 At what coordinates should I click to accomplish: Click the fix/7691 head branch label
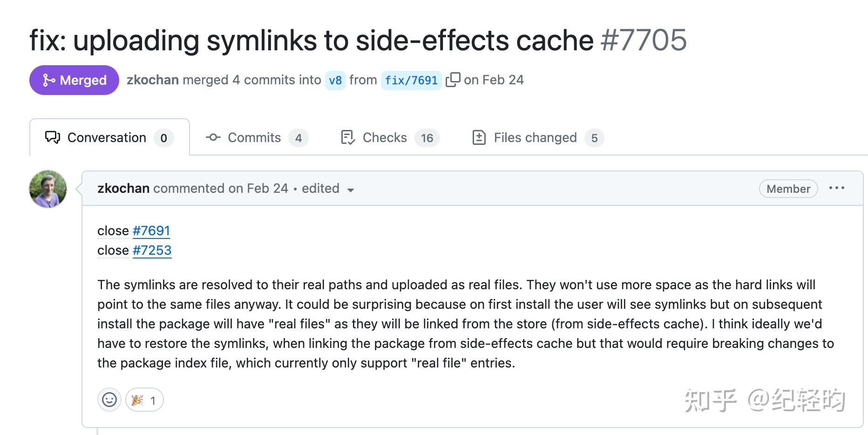[x=411, y=81]
